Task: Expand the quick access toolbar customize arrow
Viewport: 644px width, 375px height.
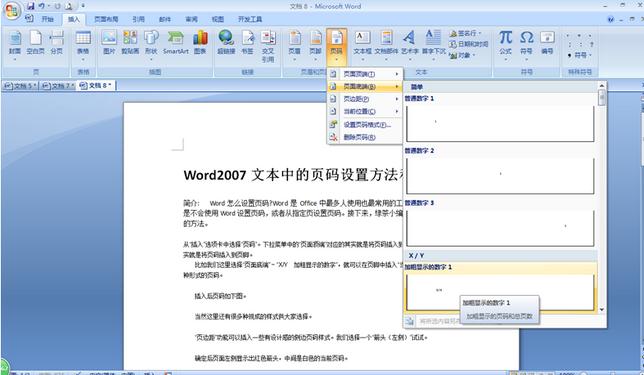Action: [x=83, y=6]
